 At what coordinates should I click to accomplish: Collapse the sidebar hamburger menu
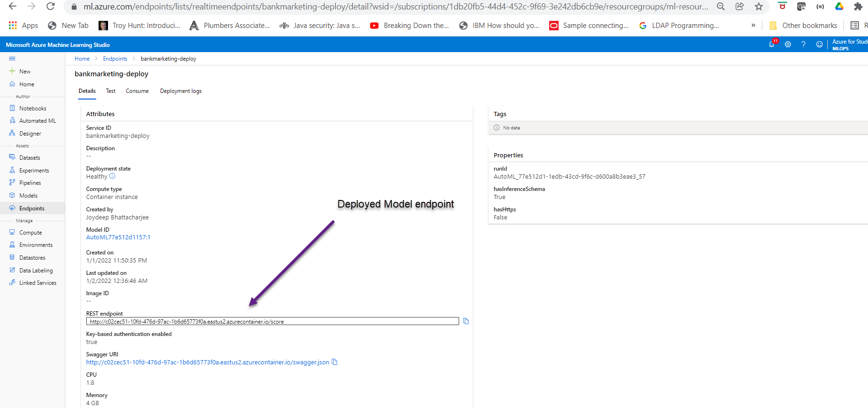coord(12,58)
